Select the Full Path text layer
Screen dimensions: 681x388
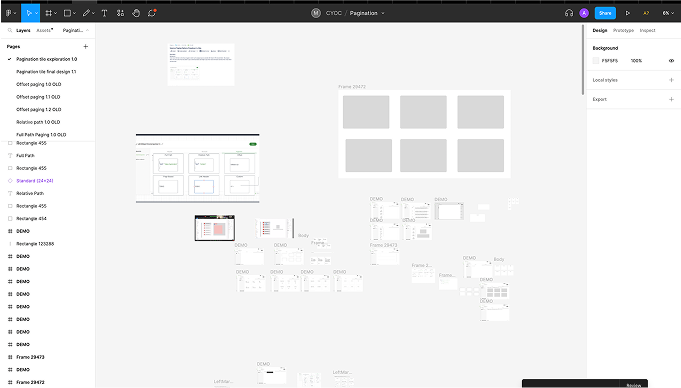[25, 156]
